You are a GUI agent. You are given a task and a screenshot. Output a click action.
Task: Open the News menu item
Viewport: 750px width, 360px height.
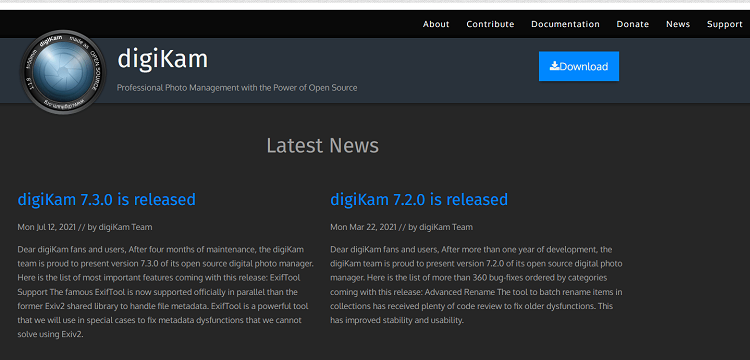point(678,24)
